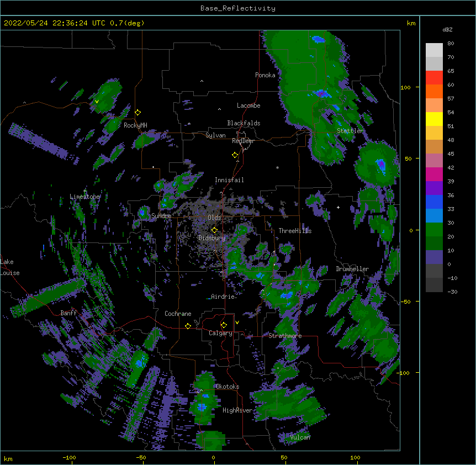
Task: Click the Base_Reflectivity title
Action: click(238, 8)
